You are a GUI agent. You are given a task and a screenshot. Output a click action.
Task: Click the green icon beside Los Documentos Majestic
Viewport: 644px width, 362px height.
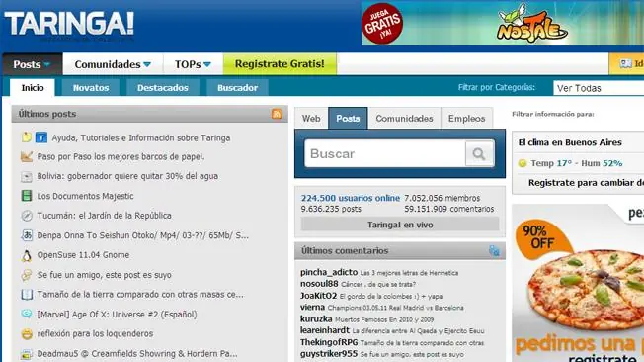(27, 196)
